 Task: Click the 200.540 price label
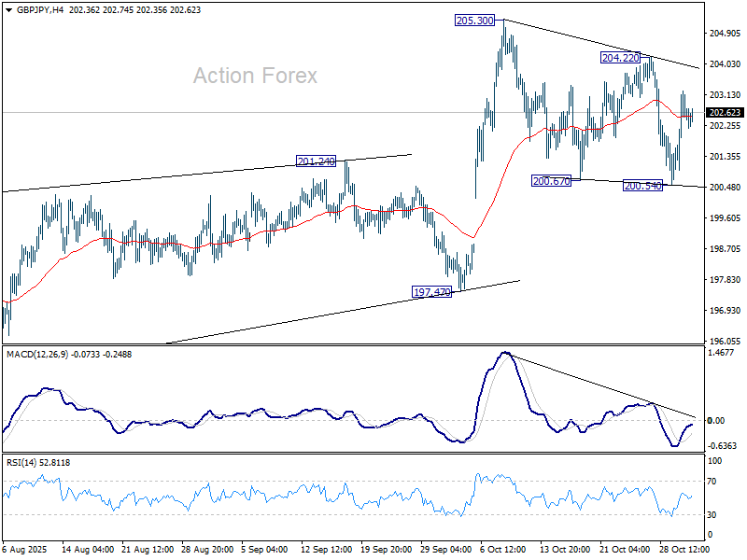(x=642, y=186)
